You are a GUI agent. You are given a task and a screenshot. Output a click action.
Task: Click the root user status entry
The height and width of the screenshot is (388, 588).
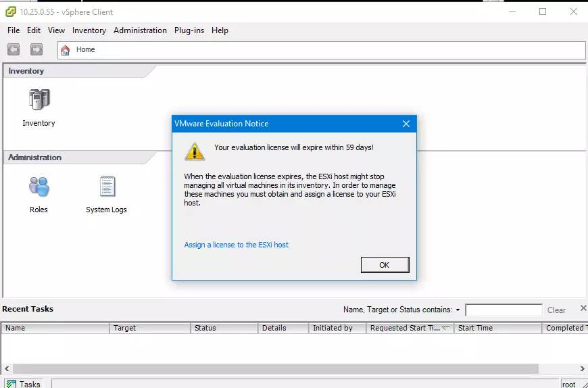tap(569, 384)
